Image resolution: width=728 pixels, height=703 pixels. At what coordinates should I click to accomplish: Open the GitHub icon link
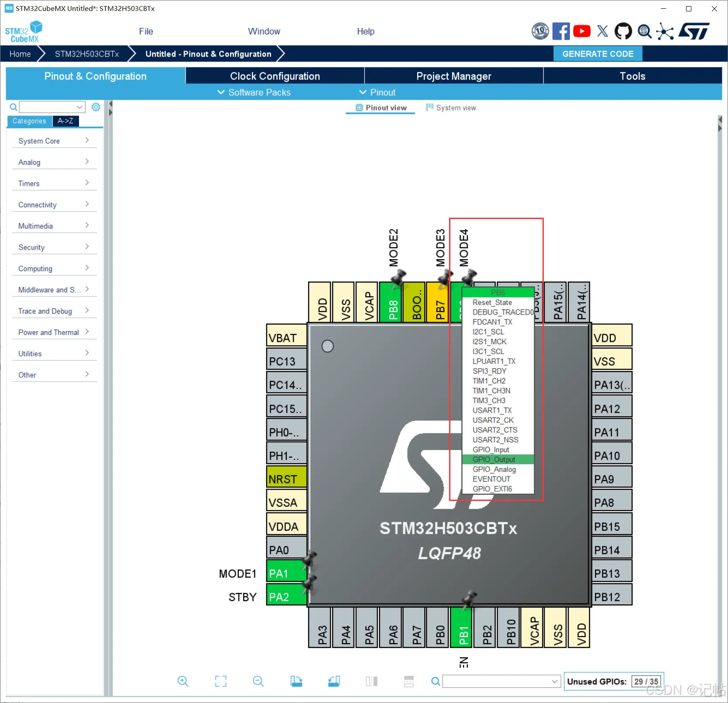point(623,31)
